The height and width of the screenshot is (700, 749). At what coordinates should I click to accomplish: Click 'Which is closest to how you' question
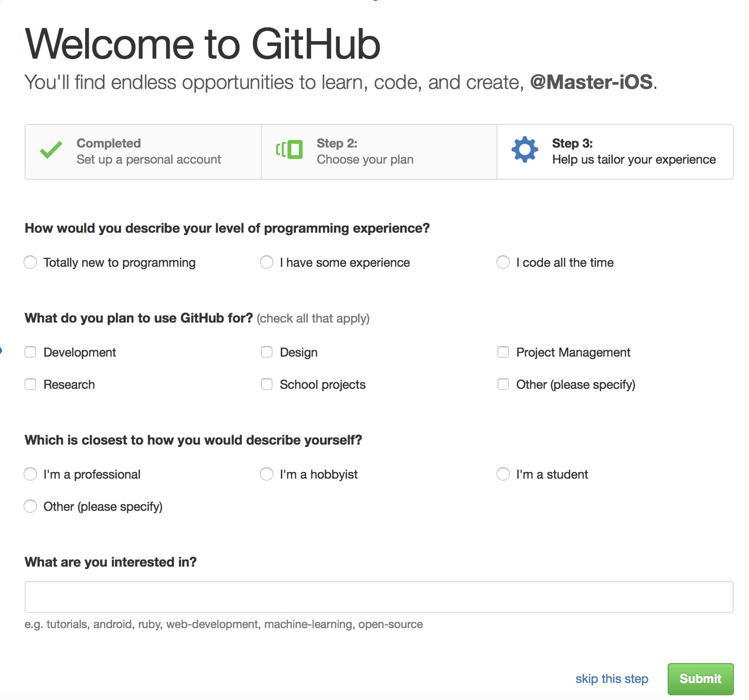click(x=193, y=440)
